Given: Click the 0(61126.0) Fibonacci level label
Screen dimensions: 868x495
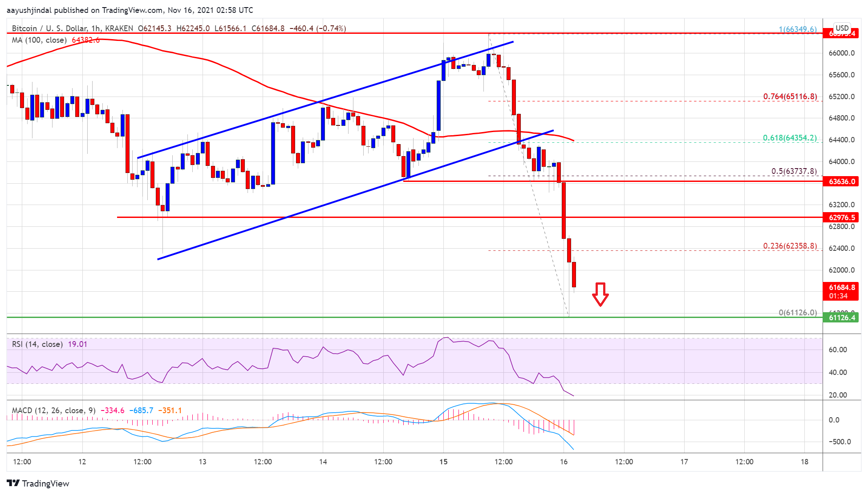Looking at the screenshot, I should point(797,313).
